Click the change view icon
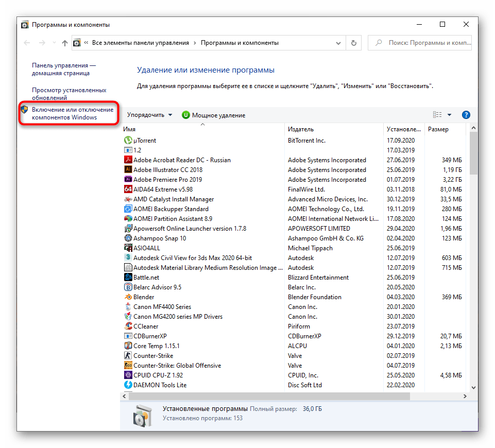Screen dimensions: 495x448 437,114
